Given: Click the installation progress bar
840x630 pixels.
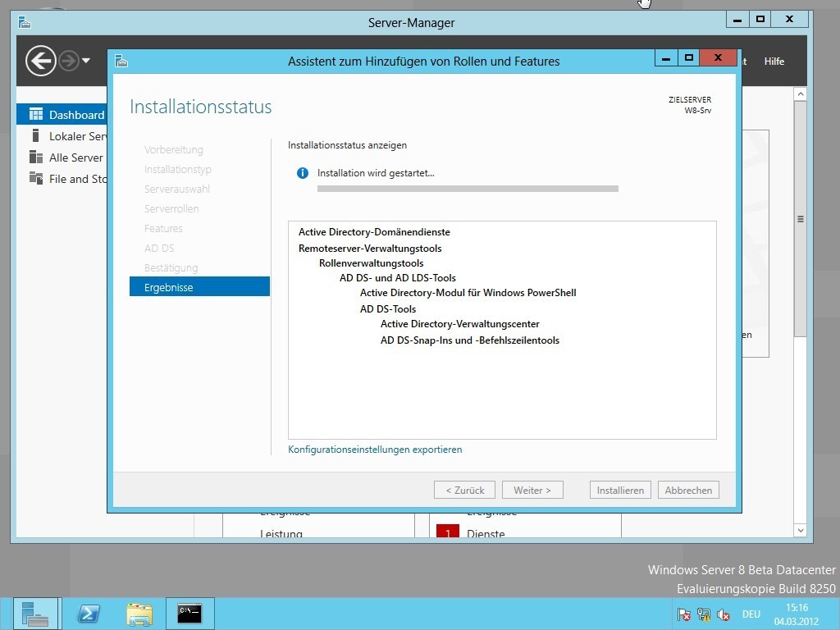Looking at the screenshot, I should pyautogui.click(x=468, y=189).
